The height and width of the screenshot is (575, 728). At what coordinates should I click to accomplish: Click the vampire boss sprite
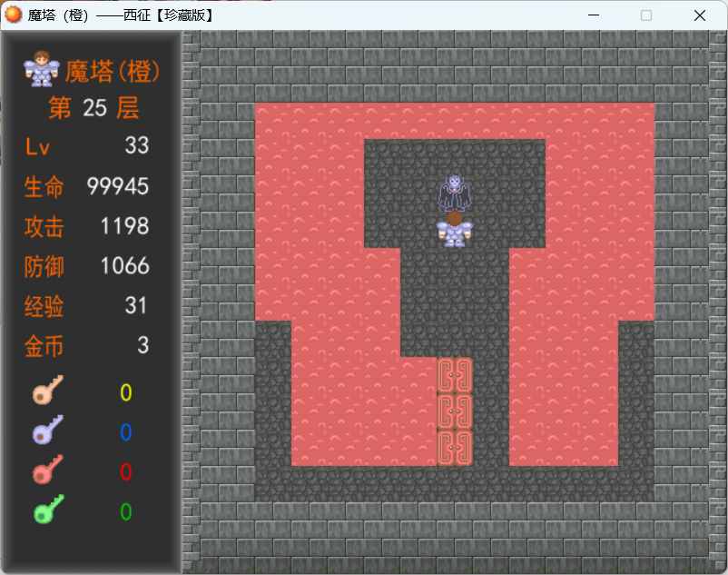pos(455,193)
